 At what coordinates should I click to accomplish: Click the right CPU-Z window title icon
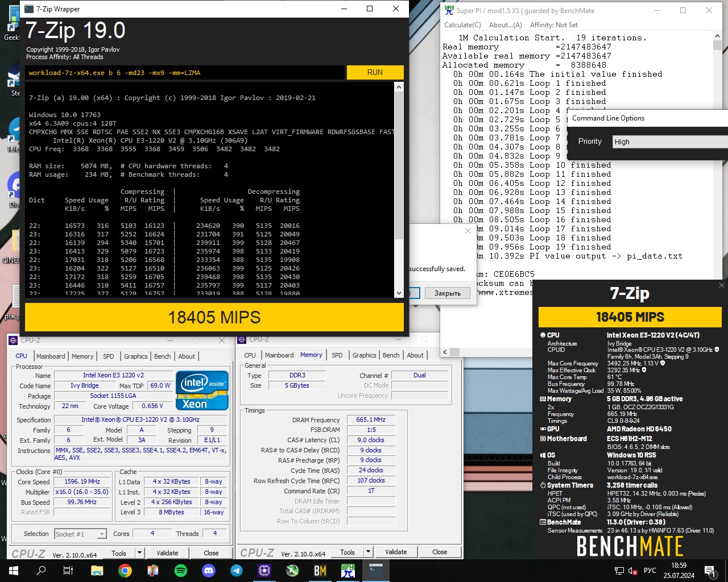(x=242, y=339)
